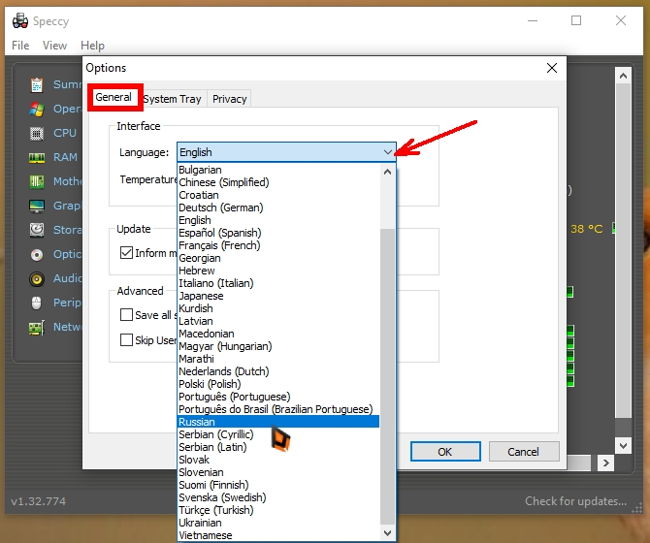Switch to the System Tray tab
Image resolution: width=650 pixels, height=543 pixels.
(x=172, y=99)
